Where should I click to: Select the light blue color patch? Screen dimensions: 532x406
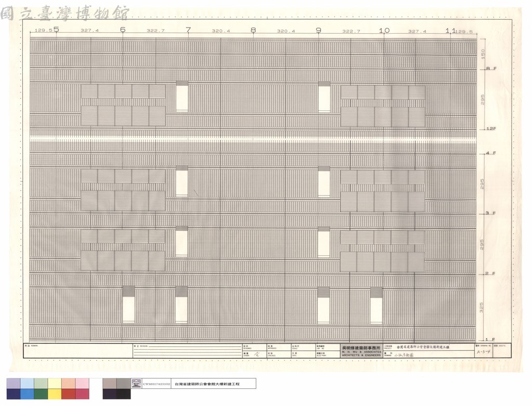tap(27, 384)
